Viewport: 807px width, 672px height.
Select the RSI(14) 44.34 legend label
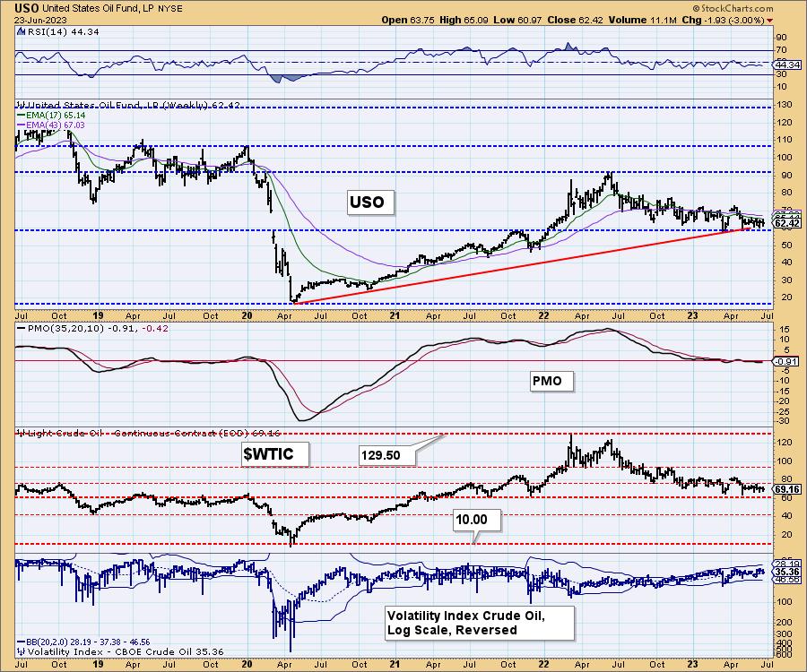point(62,31)
